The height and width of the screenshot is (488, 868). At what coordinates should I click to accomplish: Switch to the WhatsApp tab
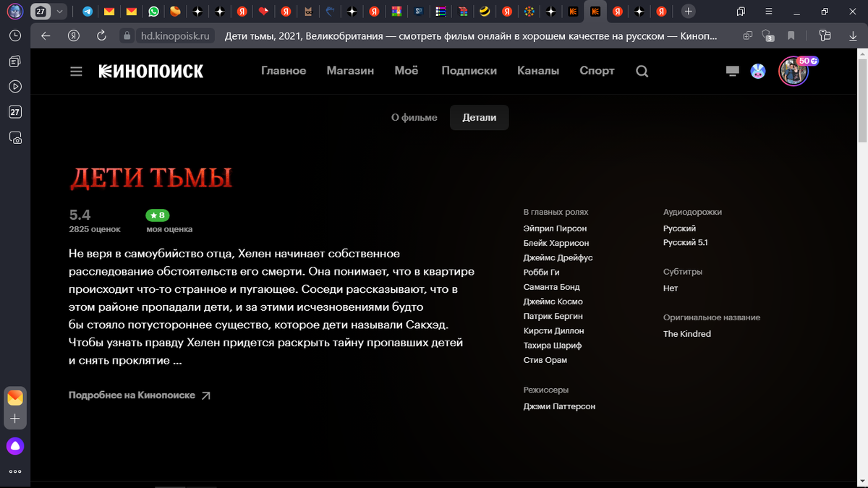click(153, 12)
